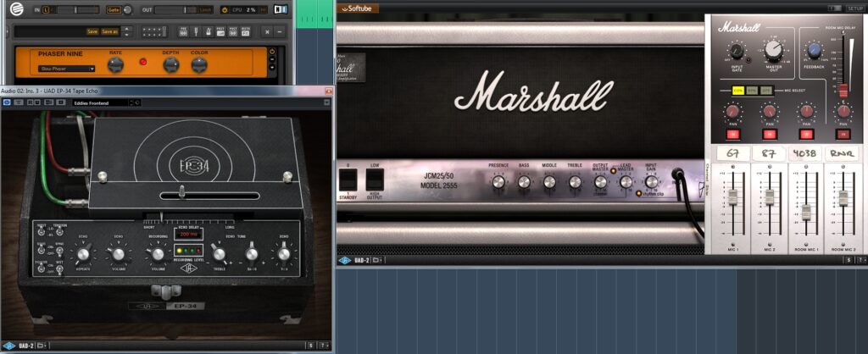Click the Marshall Input Gain knob
Screen dimensions: 868x354
click(652, 181)
